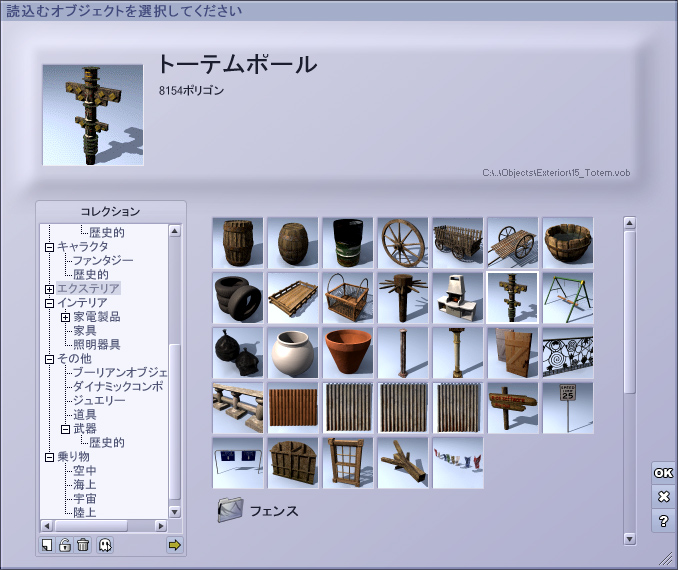
Task: Select the four-wheeled wooden cart thumbnail
Action: click(458, 243)
